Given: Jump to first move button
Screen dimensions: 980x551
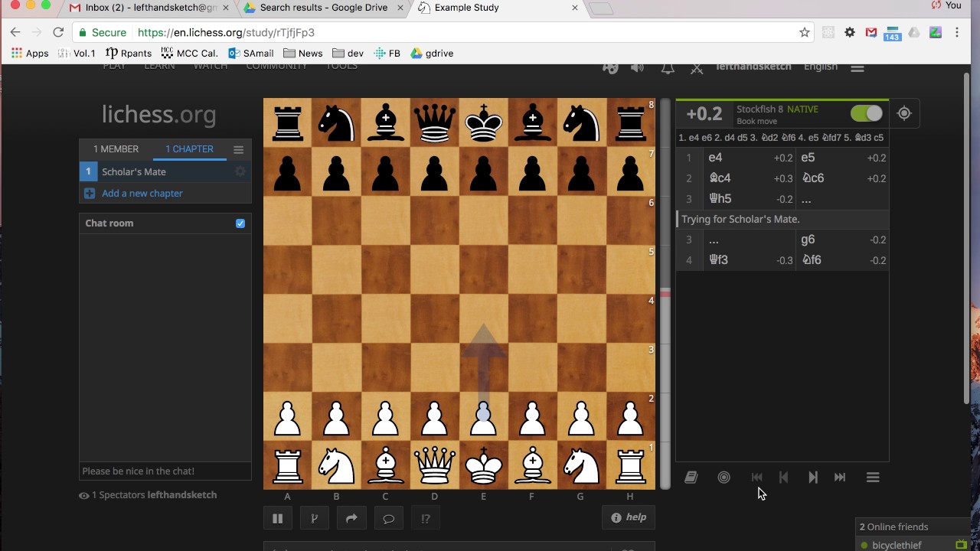Looking at the screenshot, I should [x=756, y=478].
